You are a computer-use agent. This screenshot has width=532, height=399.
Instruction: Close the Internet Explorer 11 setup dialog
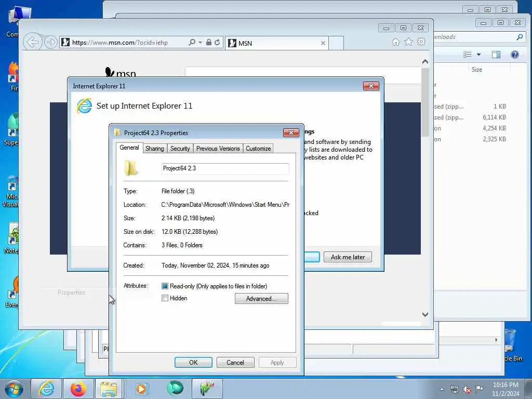pyautogui.click(x=371, y=86)
